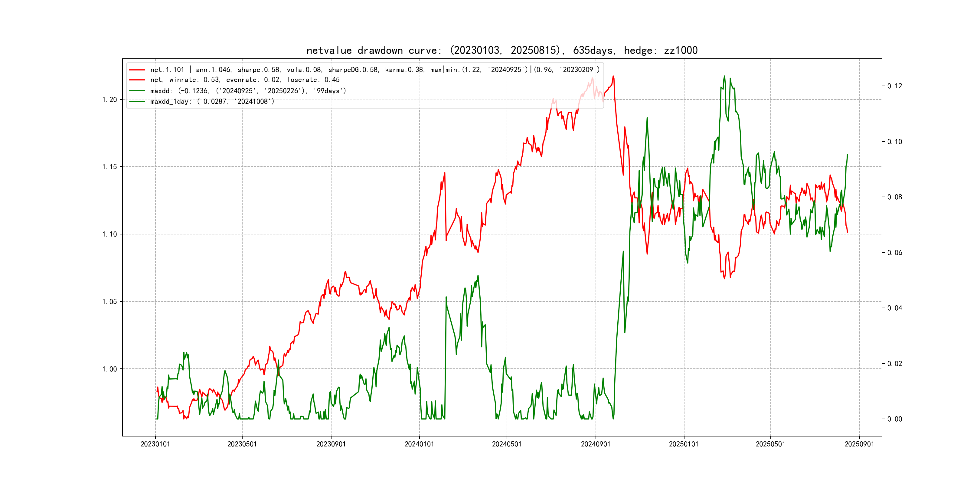
Task: Click the 0.00 right axis tick label
Action: tap(894, 419)
